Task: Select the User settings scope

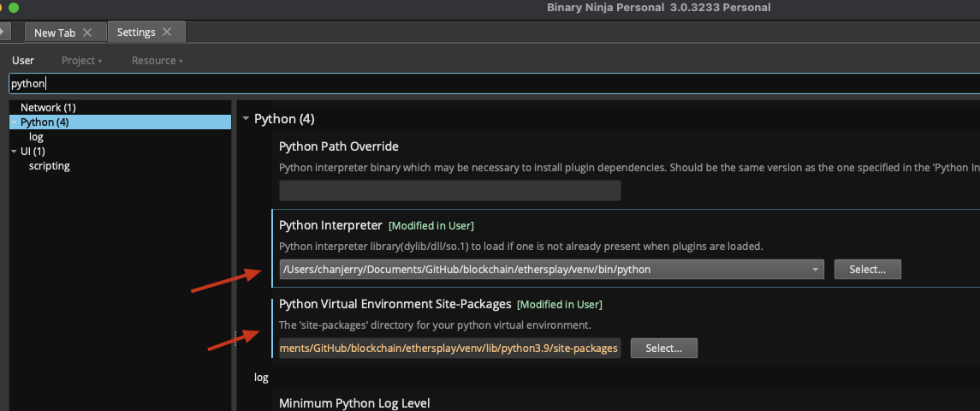Action: 23,61
